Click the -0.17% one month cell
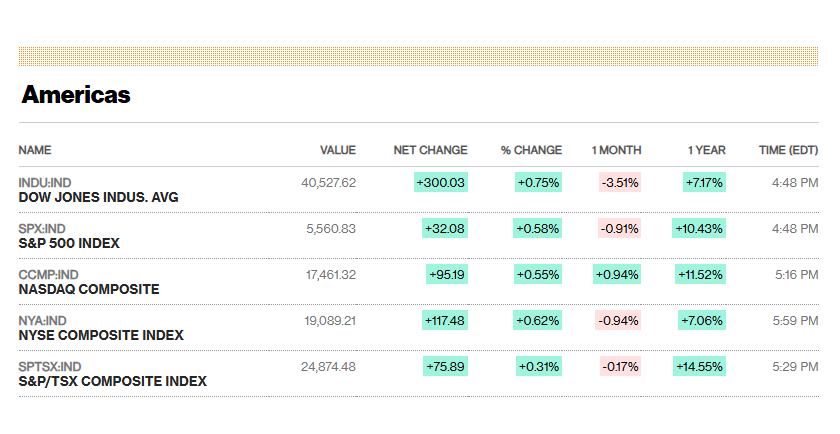The width and height of the screenshot is (840, 434). [620, 366]
